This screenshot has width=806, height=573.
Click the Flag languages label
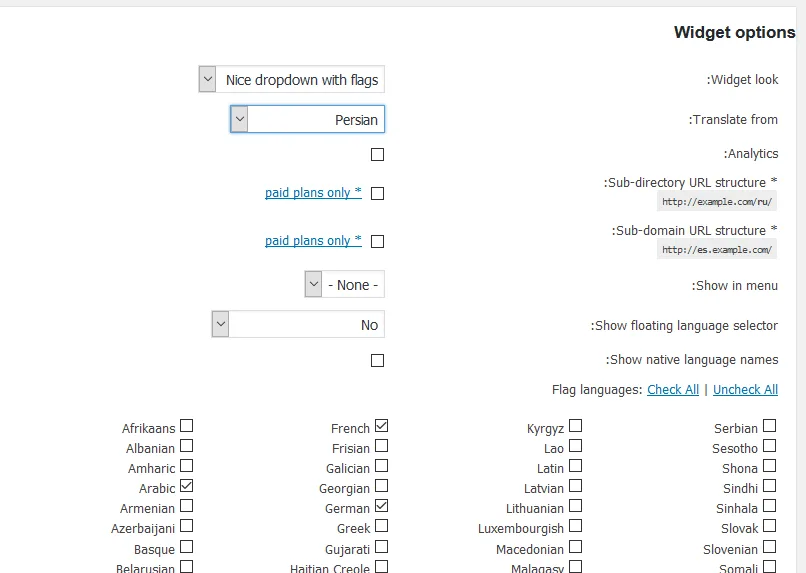tap(597, 390)
